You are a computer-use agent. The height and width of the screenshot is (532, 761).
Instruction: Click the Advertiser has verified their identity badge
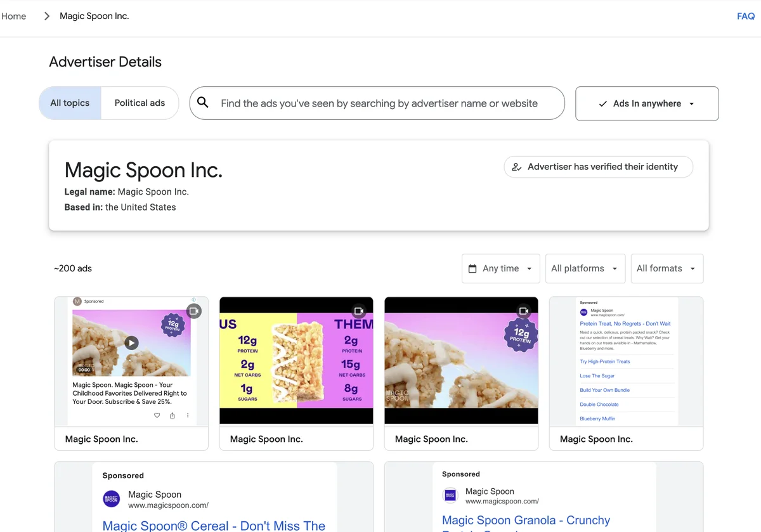598,166
